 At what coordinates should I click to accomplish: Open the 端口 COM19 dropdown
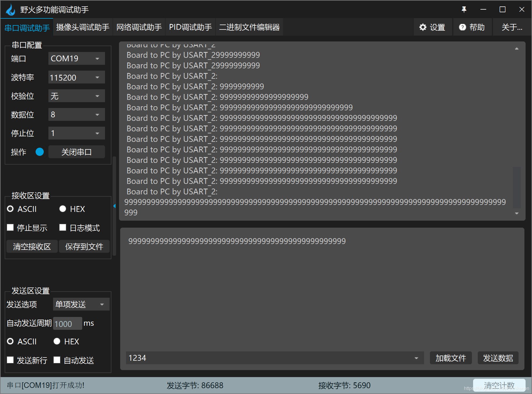tap(76, 58)
